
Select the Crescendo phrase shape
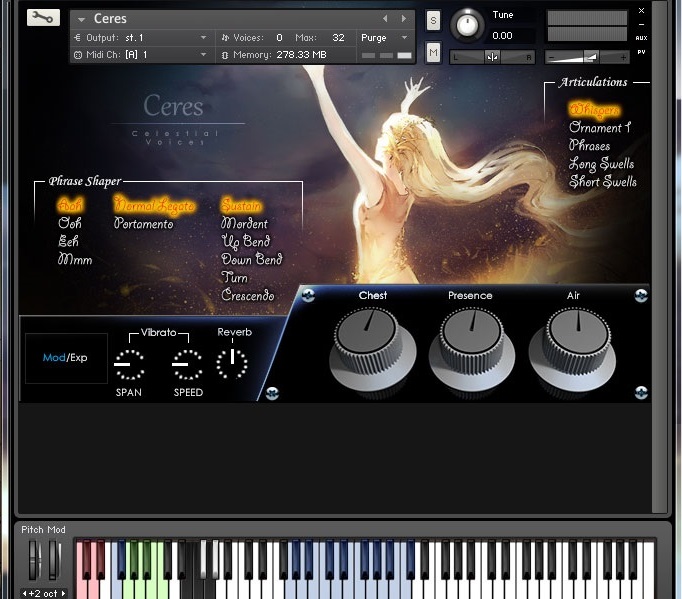[x=247, y=295]
